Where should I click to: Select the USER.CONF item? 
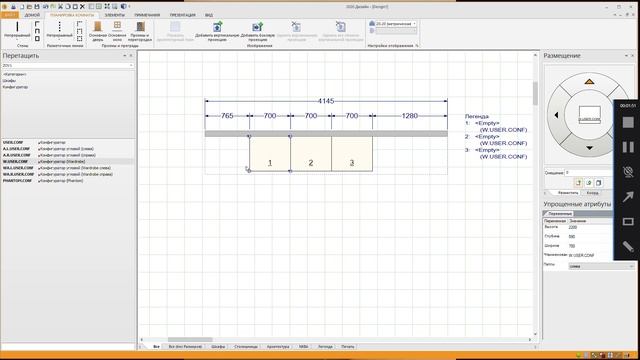pos(68,142)
